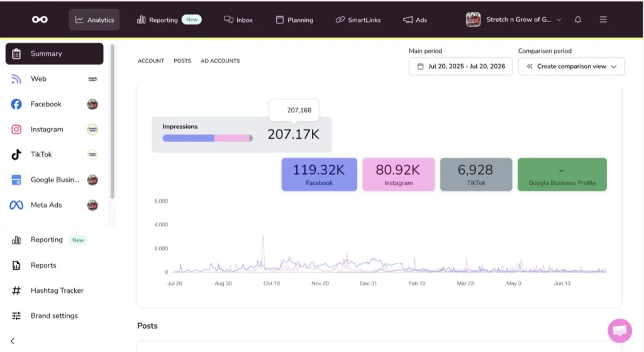Switch to the AD ACCOUNTS tab

220,61
